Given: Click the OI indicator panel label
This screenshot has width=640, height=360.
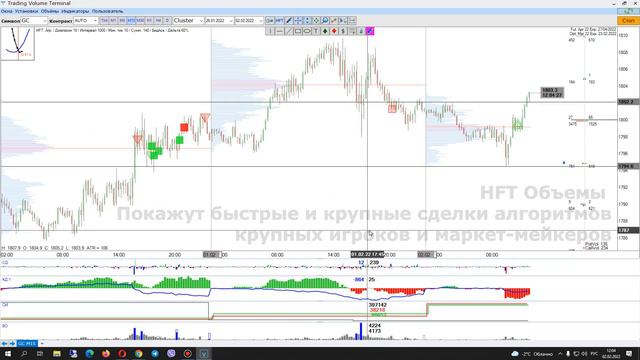Looking at the screenshot, I should point(5,305).
